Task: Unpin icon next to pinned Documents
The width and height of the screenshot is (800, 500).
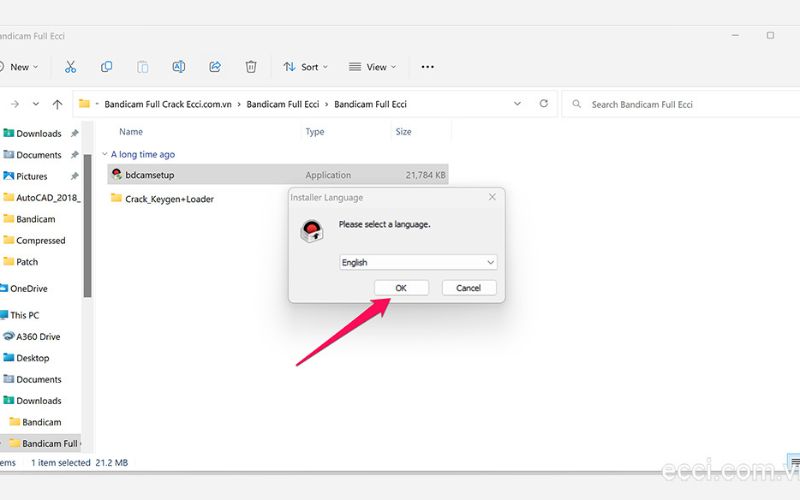Action: [74, 155]
